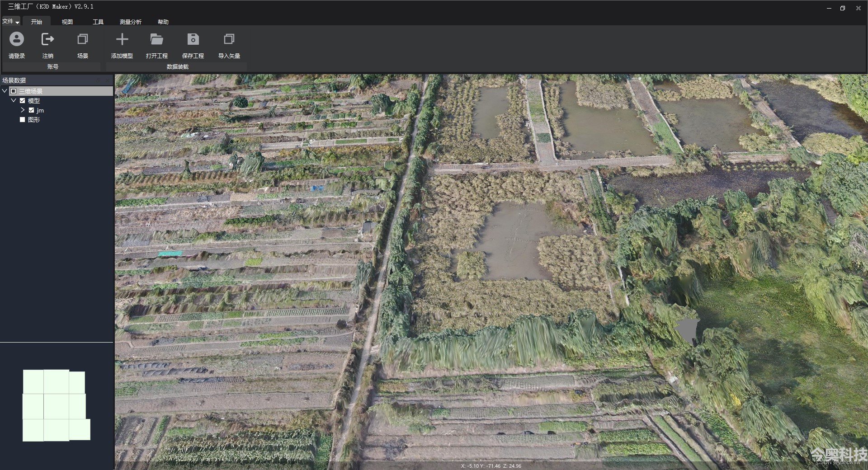This screenshot has height=470, width=868.
Task: Close the 场景数据 panel
Action: (107, 80)
